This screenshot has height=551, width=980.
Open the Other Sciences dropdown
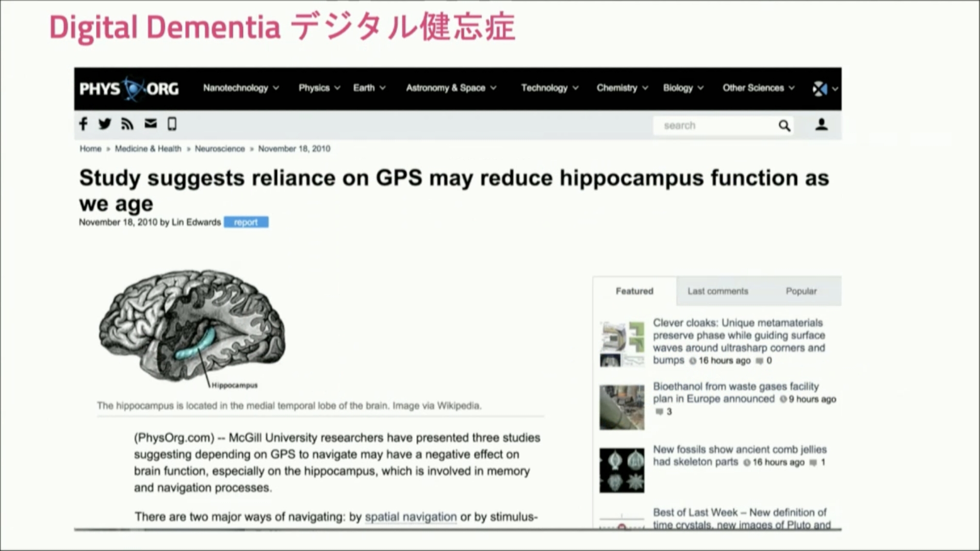pos(758,88)
